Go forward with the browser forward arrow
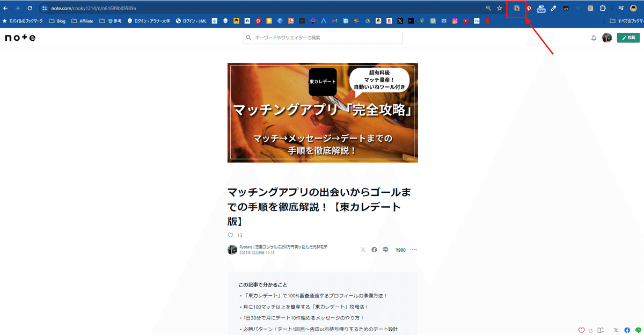Viewport: 644px width, 335px height. (17, 9)
